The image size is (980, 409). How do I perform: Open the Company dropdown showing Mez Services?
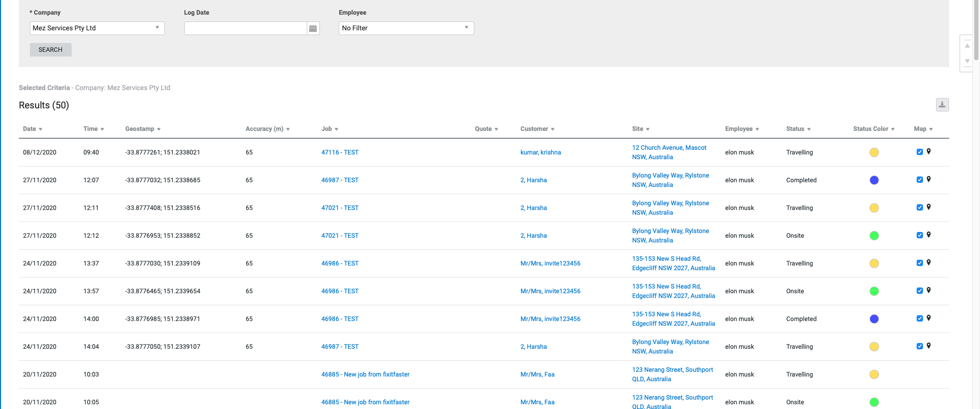[97, 28]
